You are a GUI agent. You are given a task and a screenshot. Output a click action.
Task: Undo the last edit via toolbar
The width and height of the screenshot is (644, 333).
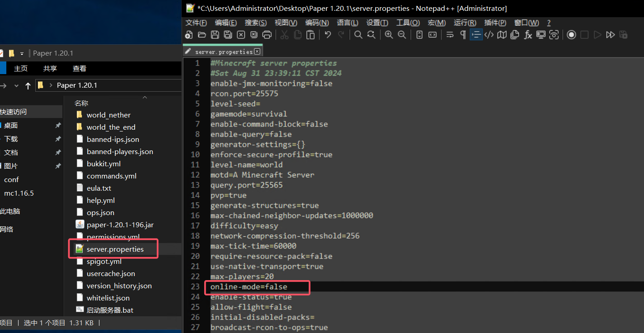328,35
